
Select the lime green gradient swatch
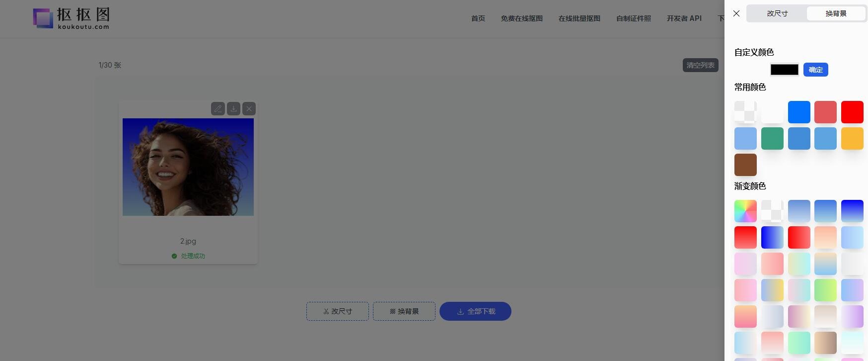(x=825, y=290)
